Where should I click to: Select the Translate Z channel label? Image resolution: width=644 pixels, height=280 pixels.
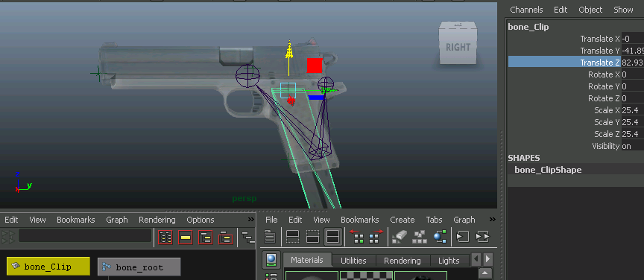click(599, 63)
